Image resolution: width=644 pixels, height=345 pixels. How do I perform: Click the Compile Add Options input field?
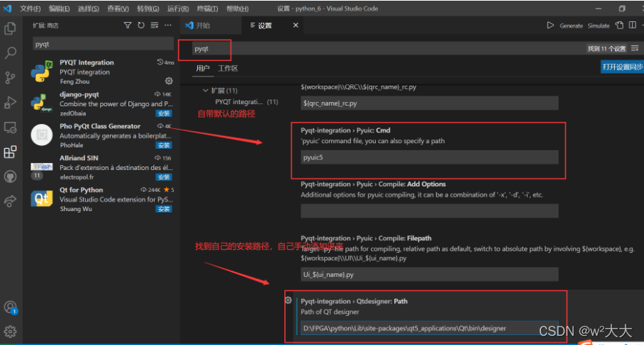pyautogui.click(x=429, y=211)
